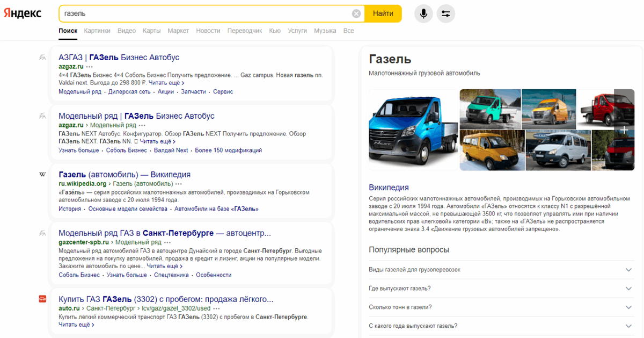Open Модельный ряд ГАЗ в Санкт-Петербурге result
Viewport: 644px width, 338px height.
(x=165, y=233)
